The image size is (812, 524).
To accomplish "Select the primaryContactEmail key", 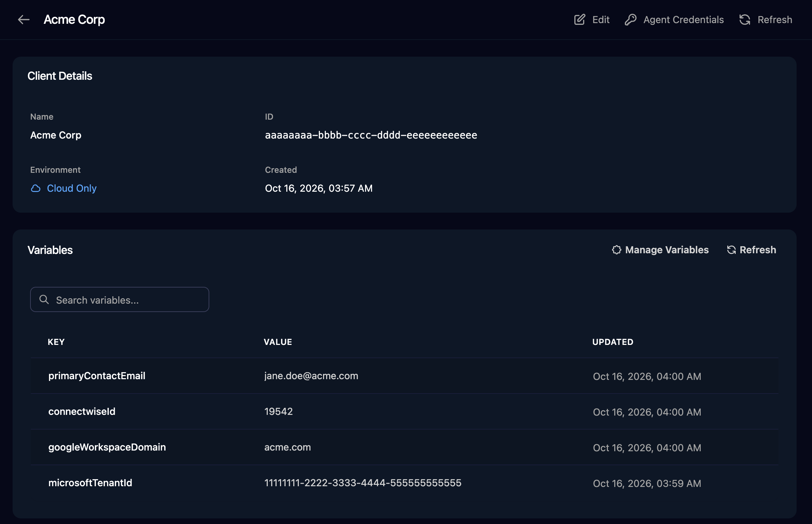I will [x=97, y=376].
